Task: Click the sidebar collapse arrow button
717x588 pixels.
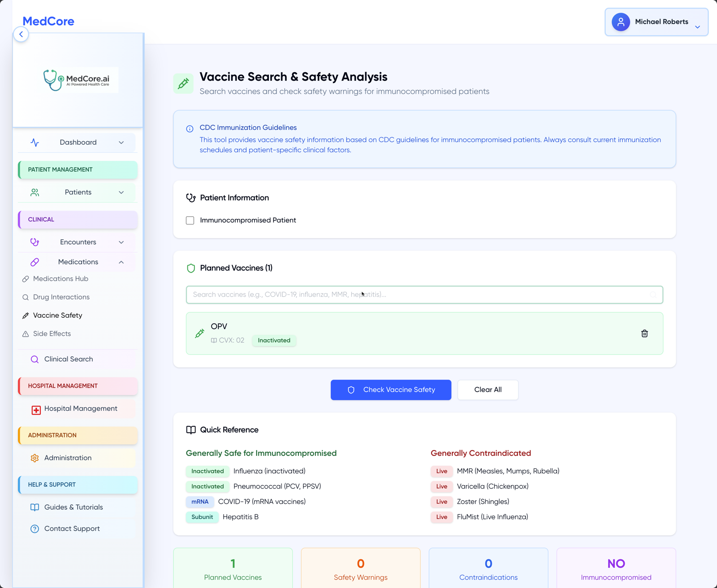Action: pos(21,35)
